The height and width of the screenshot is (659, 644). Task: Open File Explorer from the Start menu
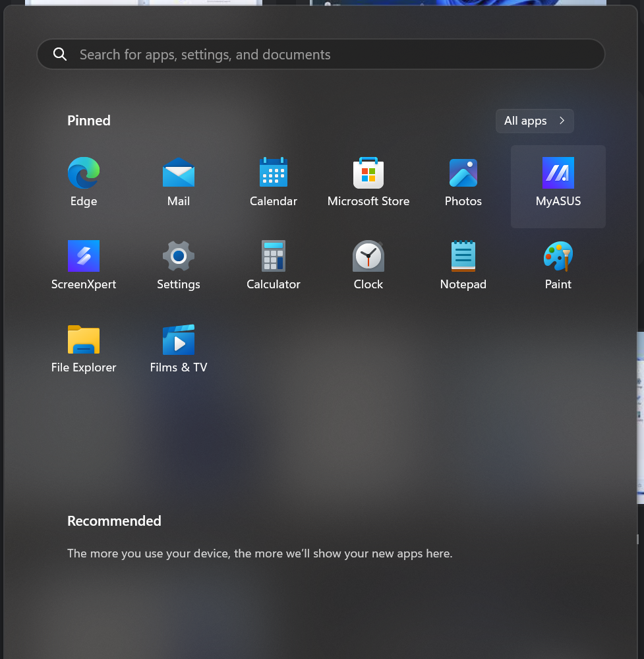click(84, 348)
